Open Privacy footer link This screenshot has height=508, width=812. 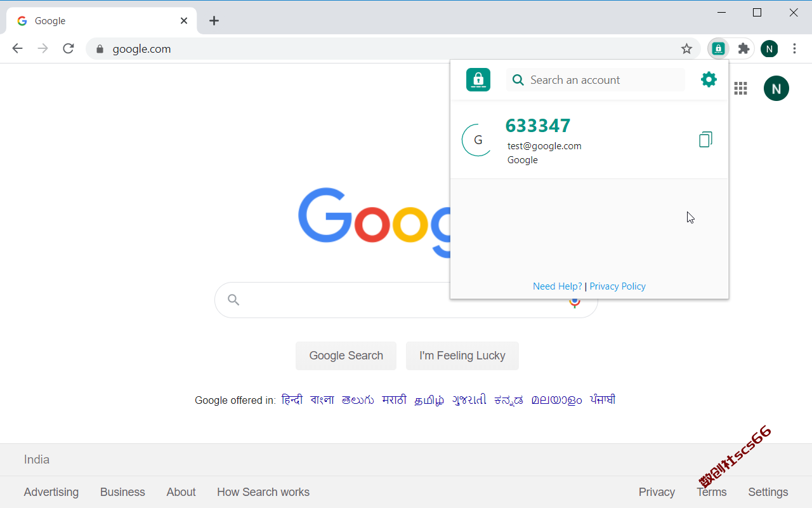[657, 492]
